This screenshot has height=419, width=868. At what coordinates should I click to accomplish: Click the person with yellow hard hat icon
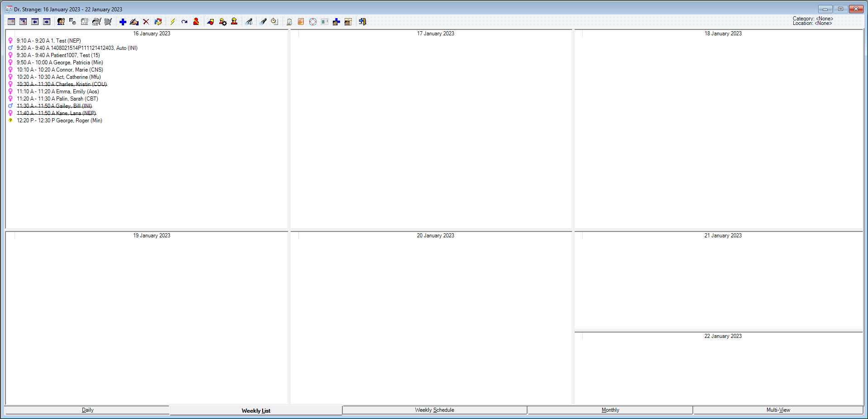[x=234, y=22]
